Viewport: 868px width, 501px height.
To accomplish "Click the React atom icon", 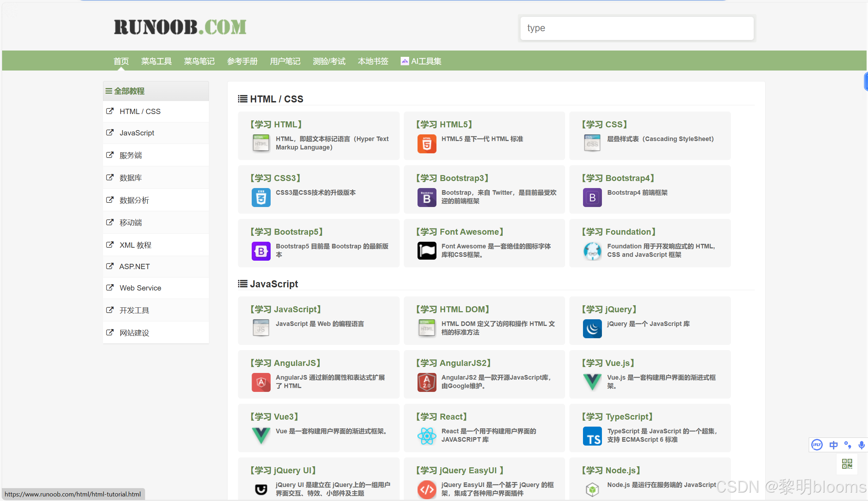I will [427, 436].
